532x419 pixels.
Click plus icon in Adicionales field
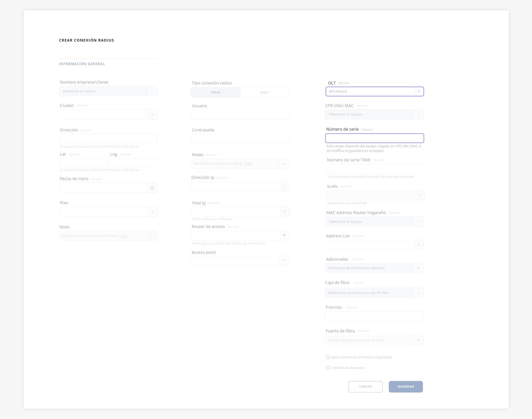tap(418, 268)
